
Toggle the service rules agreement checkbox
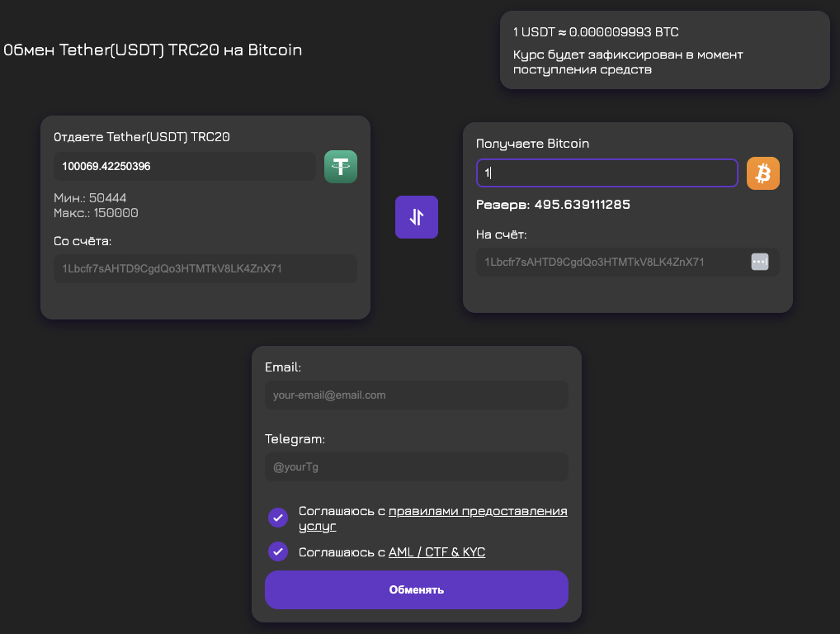(278, 518)
